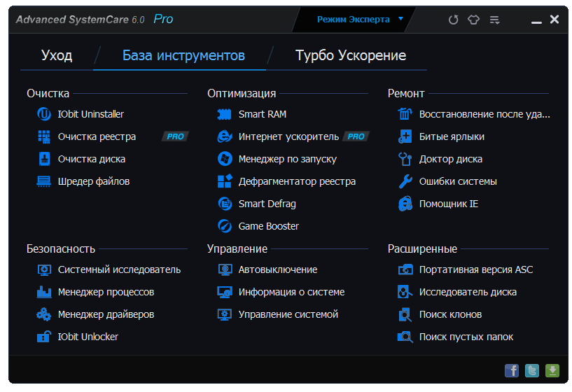
Task: Open Автовыключение text link
Action: tap(278, 269)
